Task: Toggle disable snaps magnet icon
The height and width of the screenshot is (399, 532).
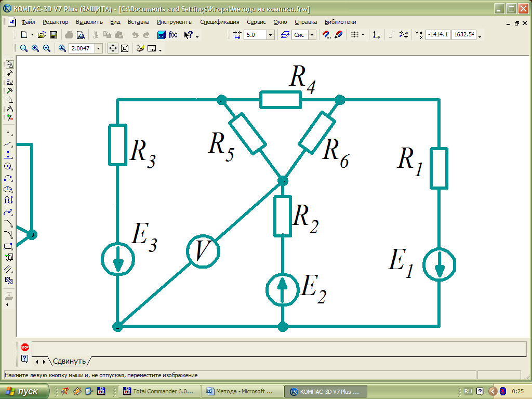Action: (338, 35)
